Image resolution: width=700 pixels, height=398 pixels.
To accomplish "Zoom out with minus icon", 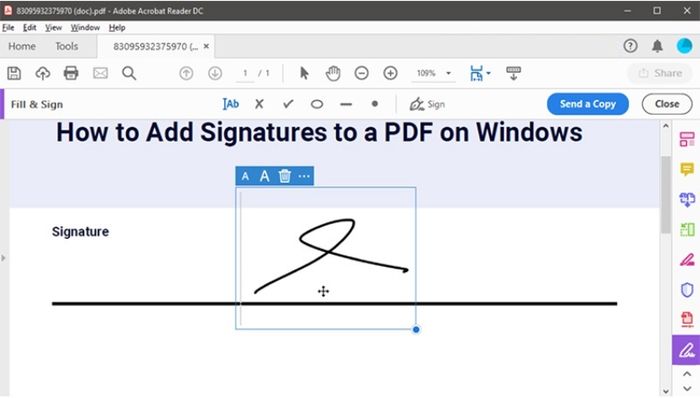I will pyautogui.click(x=362, y=73).
